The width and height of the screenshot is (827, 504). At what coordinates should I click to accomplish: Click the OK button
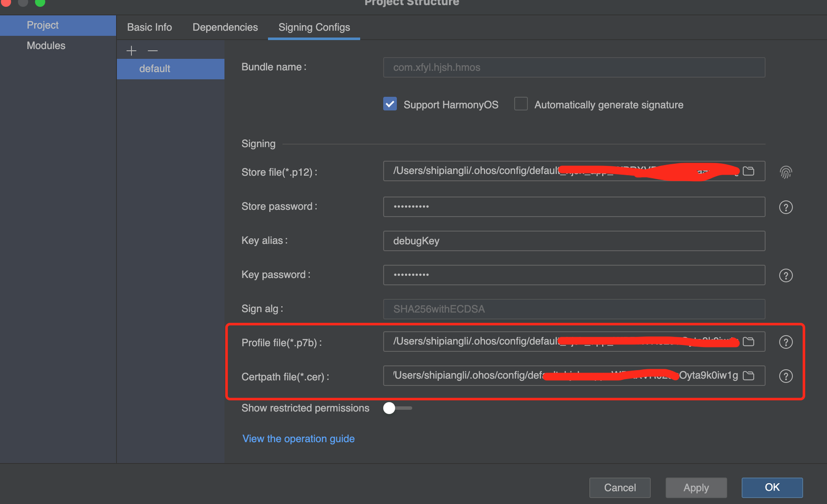[x=772, y=487]
